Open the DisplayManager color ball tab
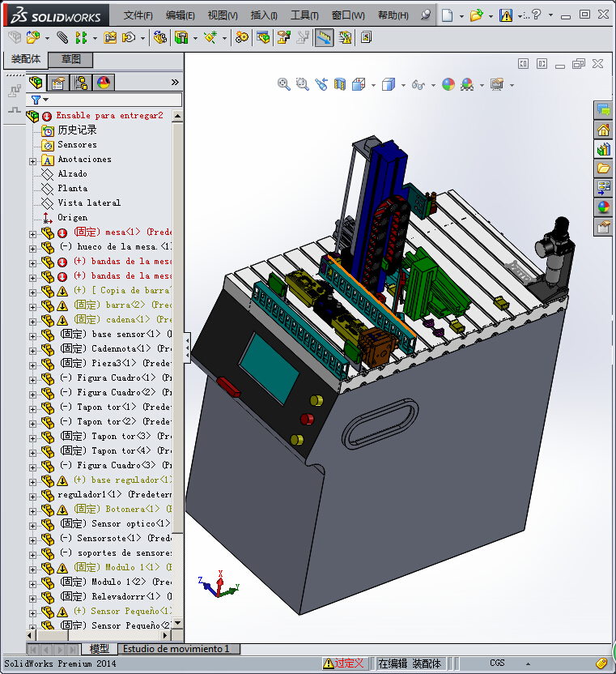This screenshot has width=616, height=674. 104,82
